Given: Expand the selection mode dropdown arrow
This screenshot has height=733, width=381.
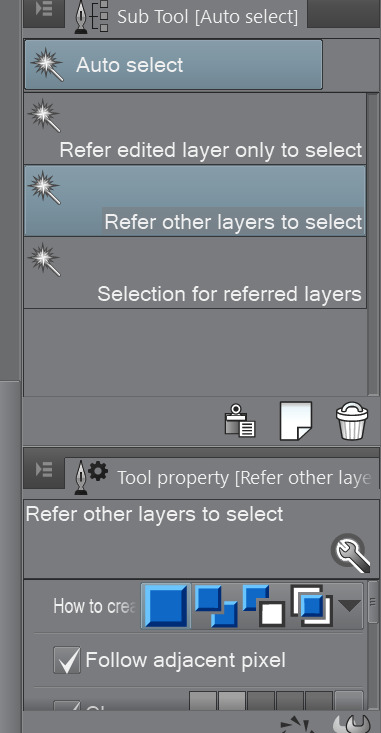Looking at the screenshot, I should point(349,606).
